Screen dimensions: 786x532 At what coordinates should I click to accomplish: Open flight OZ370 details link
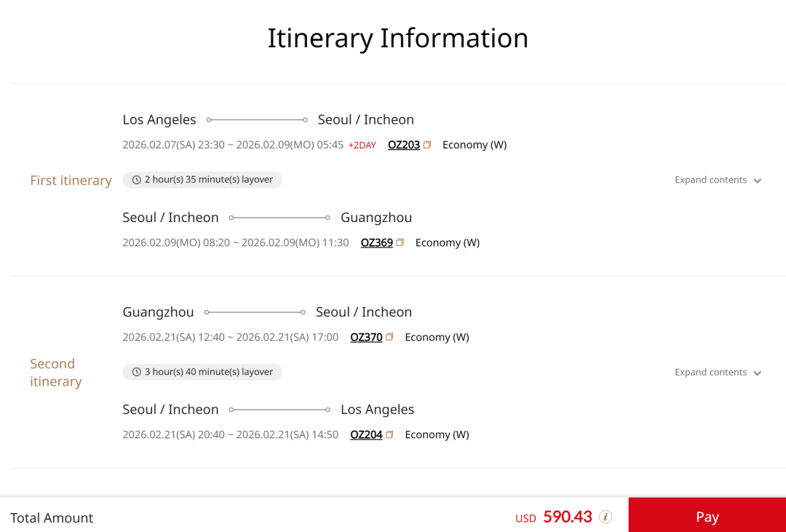tap(366, 337)
